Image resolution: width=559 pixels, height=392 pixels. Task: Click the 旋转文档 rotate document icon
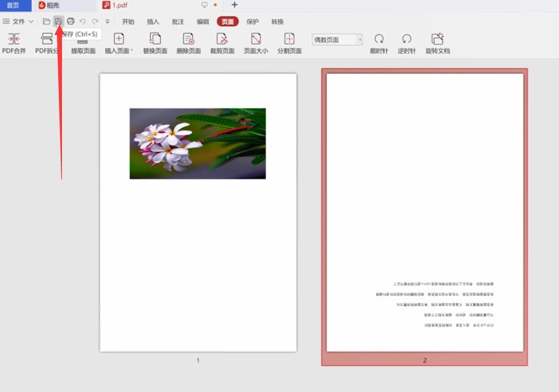coord(438,39)
